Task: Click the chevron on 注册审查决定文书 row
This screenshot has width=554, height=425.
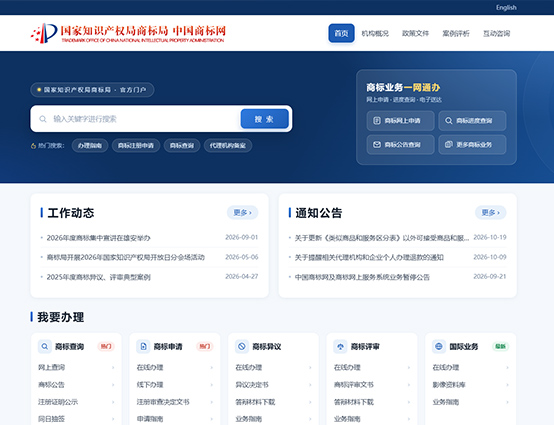Action: [x=212, y=402]
